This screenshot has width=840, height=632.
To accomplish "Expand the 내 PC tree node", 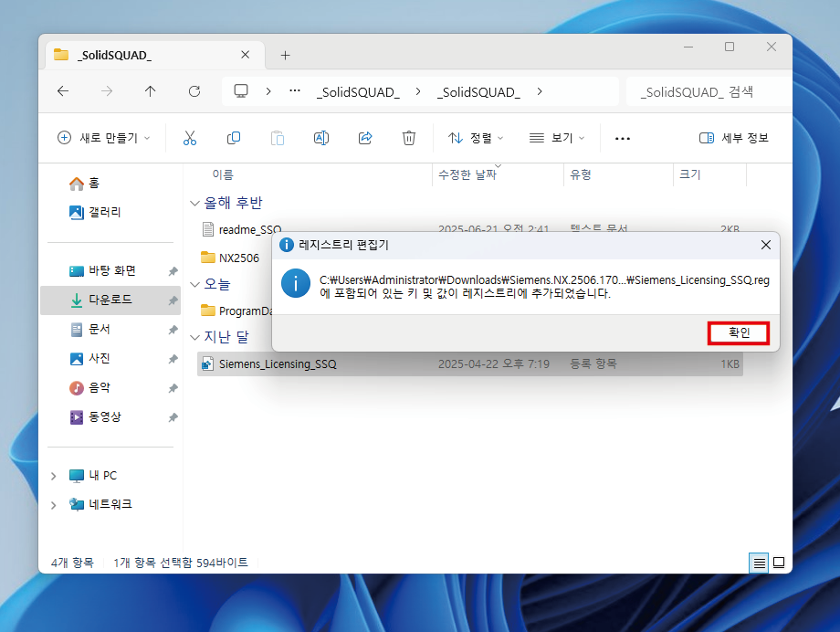I will tap(53, 476).
